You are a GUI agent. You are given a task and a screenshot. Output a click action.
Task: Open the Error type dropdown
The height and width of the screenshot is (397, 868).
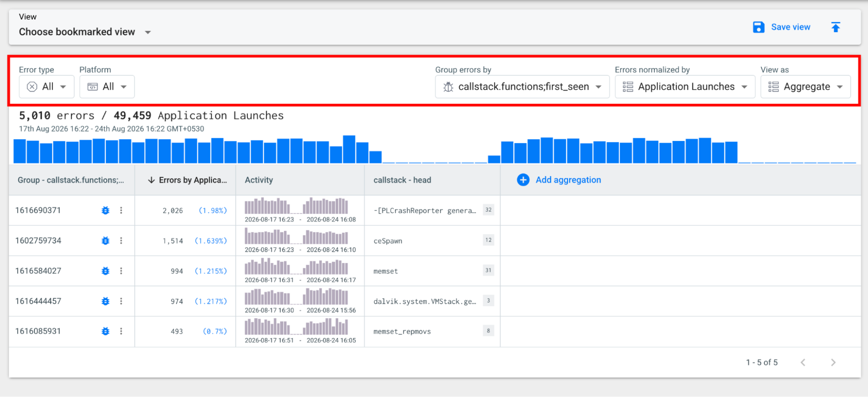tap(47, 87)
